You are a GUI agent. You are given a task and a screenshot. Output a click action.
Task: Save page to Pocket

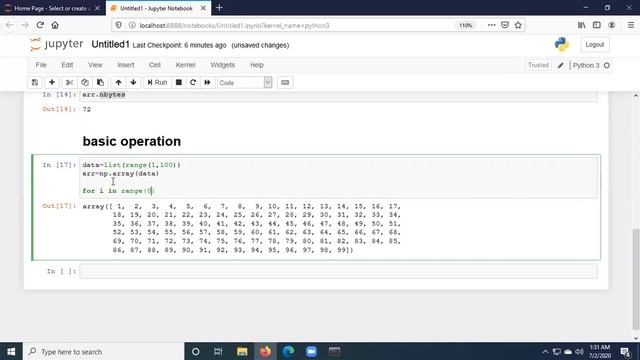505,25
